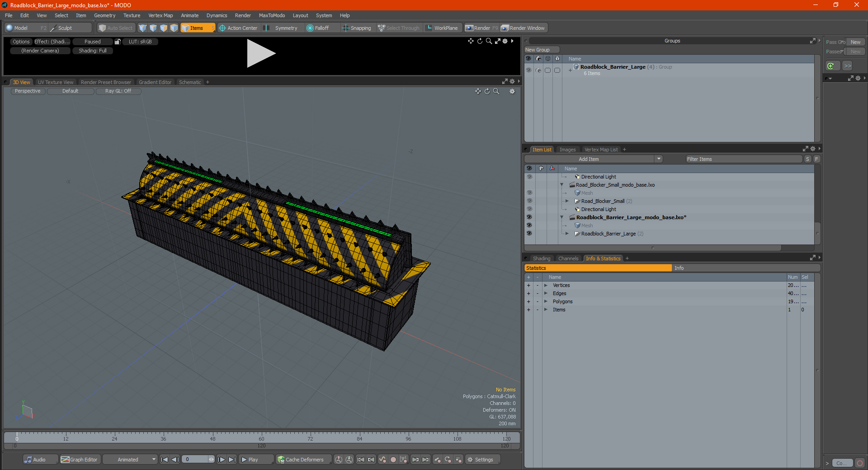Open the Render Camera dropdown
Viewport: 868px width, 470px height.
40,51
